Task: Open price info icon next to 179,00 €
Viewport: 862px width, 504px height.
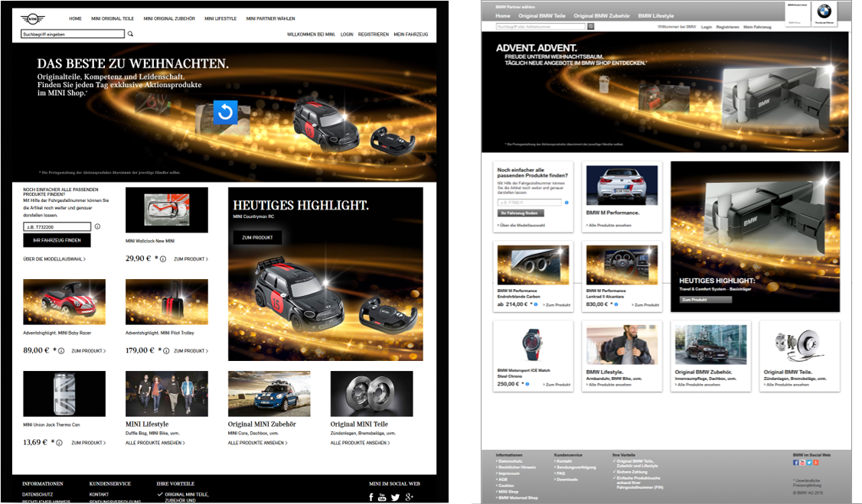Action: pos(166,351)
